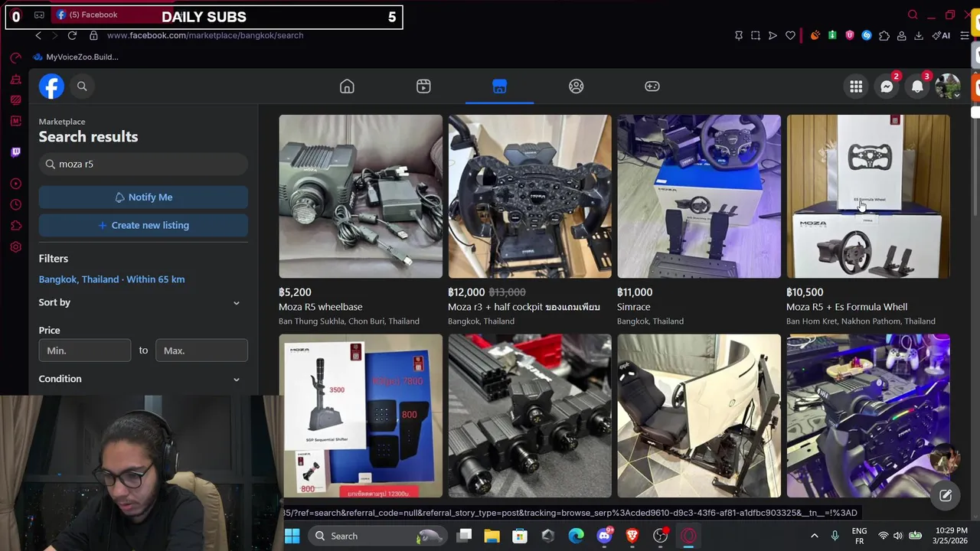Click Create new listing button
The height and width of the screenshot is (551, 980).
click(143, 225)
